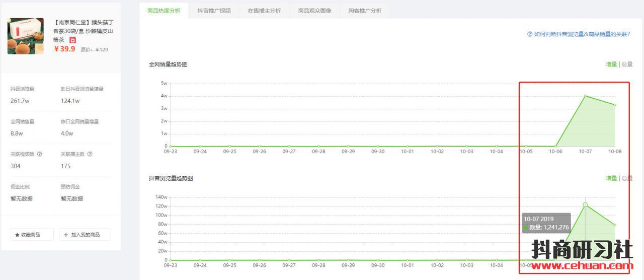Switch the 全网销量趋势图 chart to 总量
This screenshot has height=280, width=644.
point(627,64)
